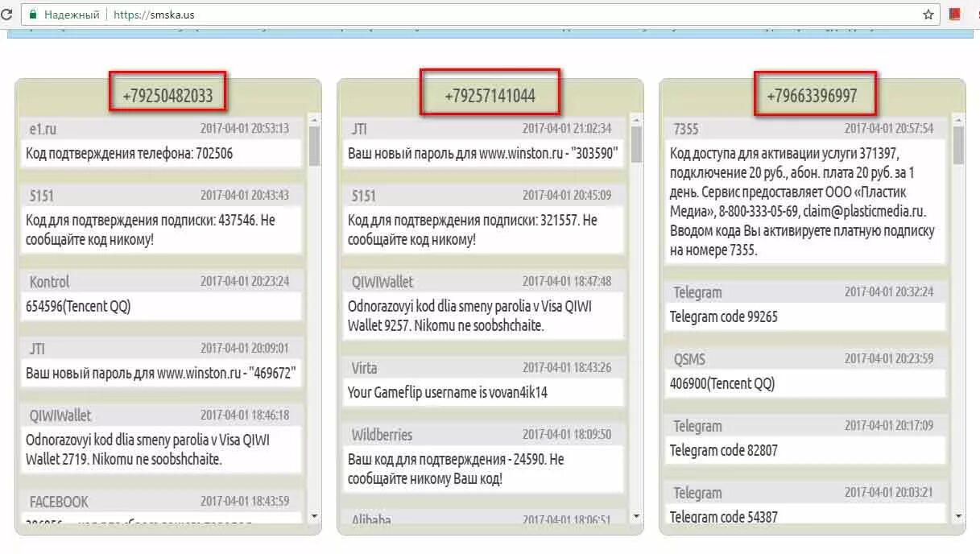The image size is (980, 554).
Task: Click the down arrow of the +79250482033 scrollbar
Action: 314,516
